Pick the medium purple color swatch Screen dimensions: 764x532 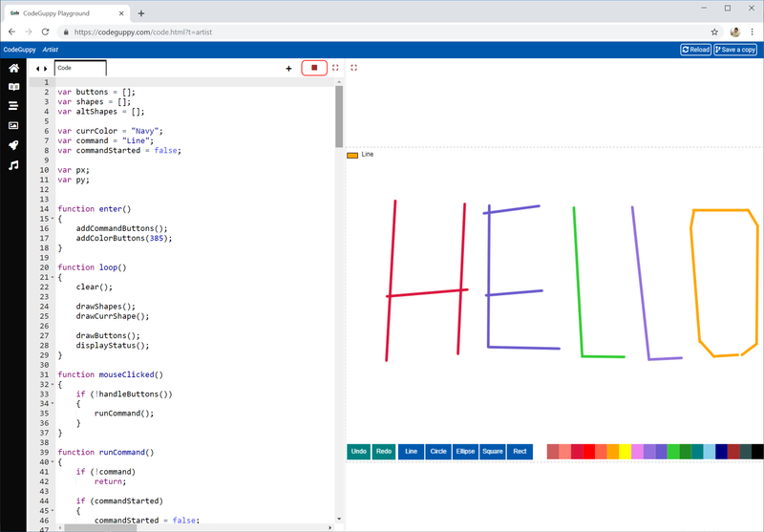pyautogui.click(x=649, y=452)
